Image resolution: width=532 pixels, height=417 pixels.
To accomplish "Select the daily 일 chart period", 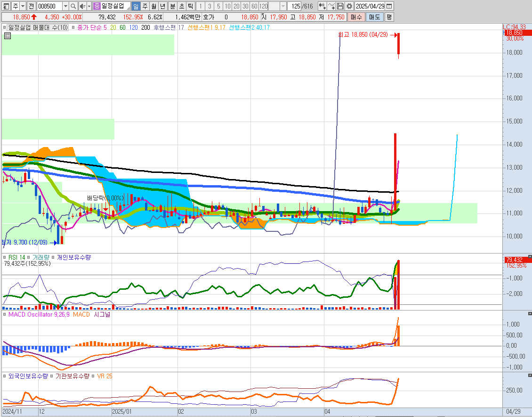I will [136, 6].
